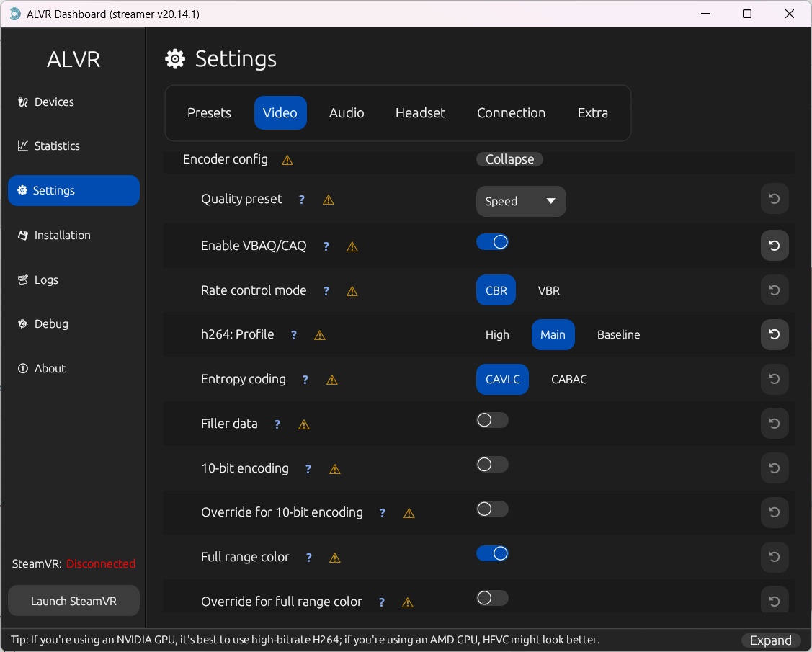Choose CABAC entropy coding

[x=569, y=380]
